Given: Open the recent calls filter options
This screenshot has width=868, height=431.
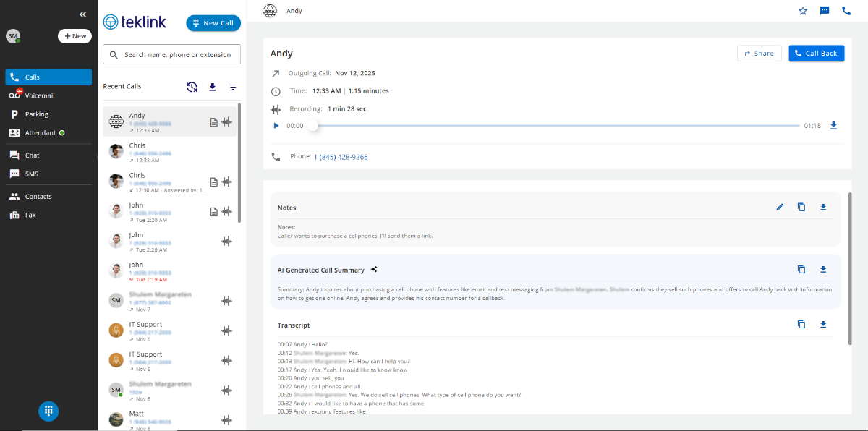Looking at the screenshot, I should [232, 86].
